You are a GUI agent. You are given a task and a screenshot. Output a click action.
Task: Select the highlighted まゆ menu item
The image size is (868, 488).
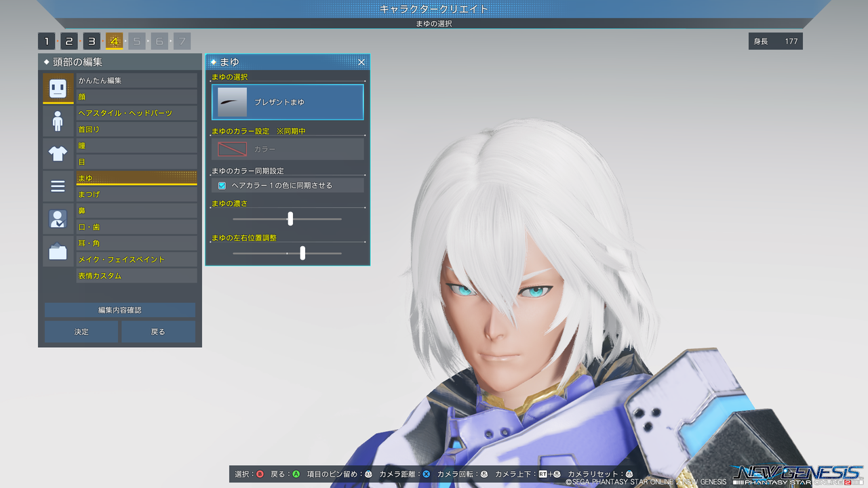click(x=136, y=178)
